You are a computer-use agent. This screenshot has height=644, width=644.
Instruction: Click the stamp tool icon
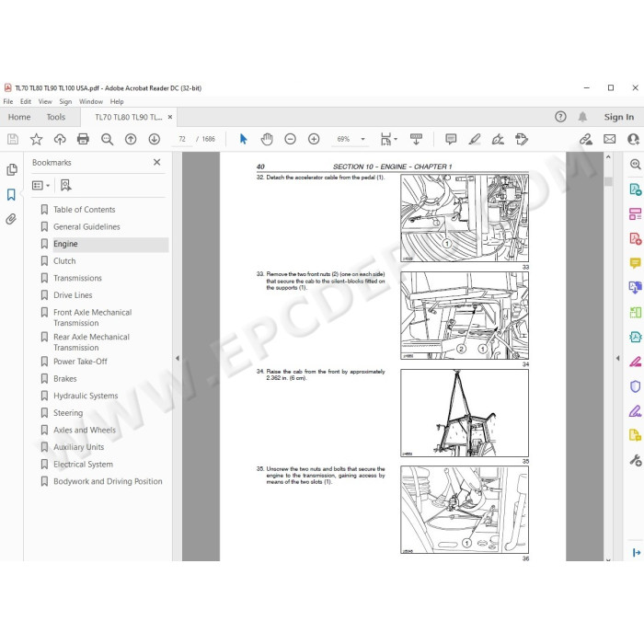[522, 139]
